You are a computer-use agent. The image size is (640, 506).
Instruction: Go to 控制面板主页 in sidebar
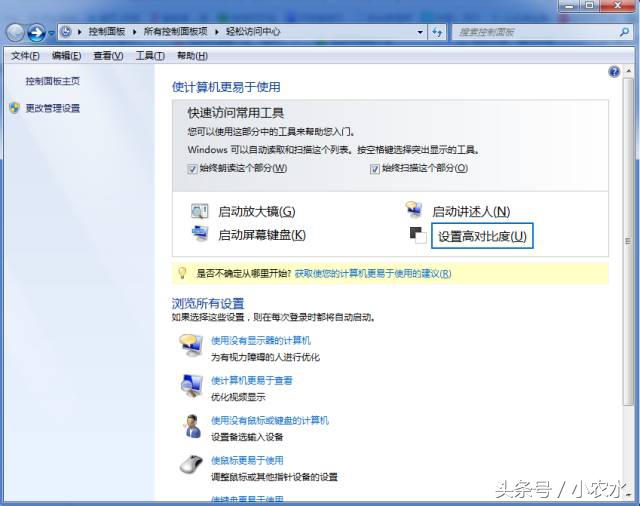[53, 81]
